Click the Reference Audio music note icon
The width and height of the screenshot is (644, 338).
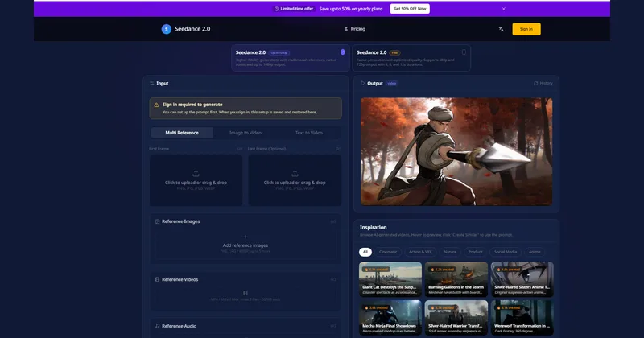coord(157,326)
